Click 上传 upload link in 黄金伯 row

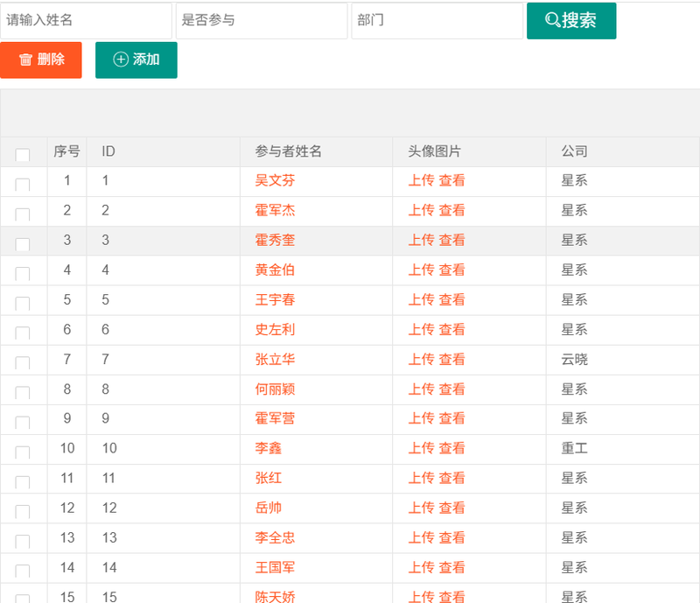click(422, 270)
